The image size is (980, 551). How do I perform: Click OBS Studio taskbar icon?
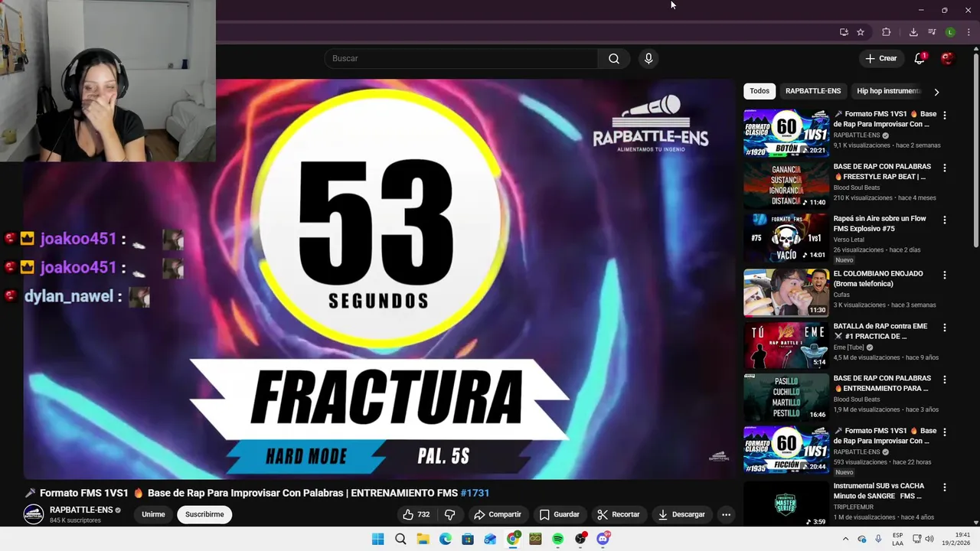pos(580,539)
